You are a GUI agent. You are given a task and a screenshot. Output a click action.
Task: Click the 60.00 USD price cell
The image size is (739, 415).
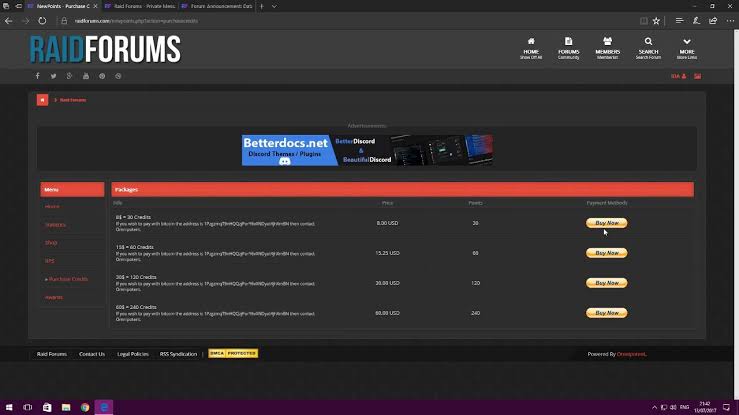(x=387, y=313)
